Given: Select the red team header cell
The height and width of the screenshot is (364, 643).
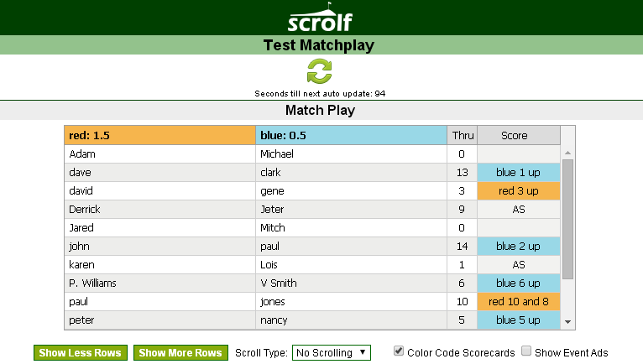Looking at the screenshot, I should [x=160, y=135].
